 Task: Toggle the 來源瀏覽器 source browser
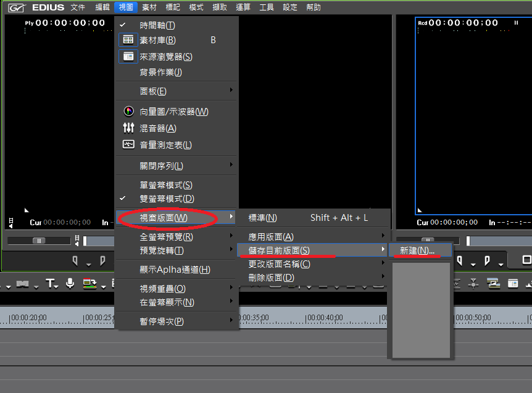pyautogui.click(x=166, y=56)
